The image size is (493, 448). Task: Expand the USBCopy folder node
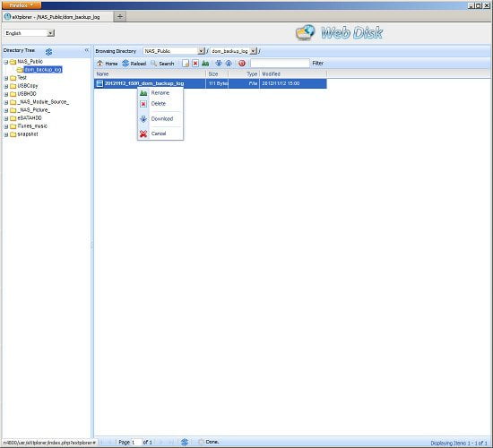coord(6,86)
